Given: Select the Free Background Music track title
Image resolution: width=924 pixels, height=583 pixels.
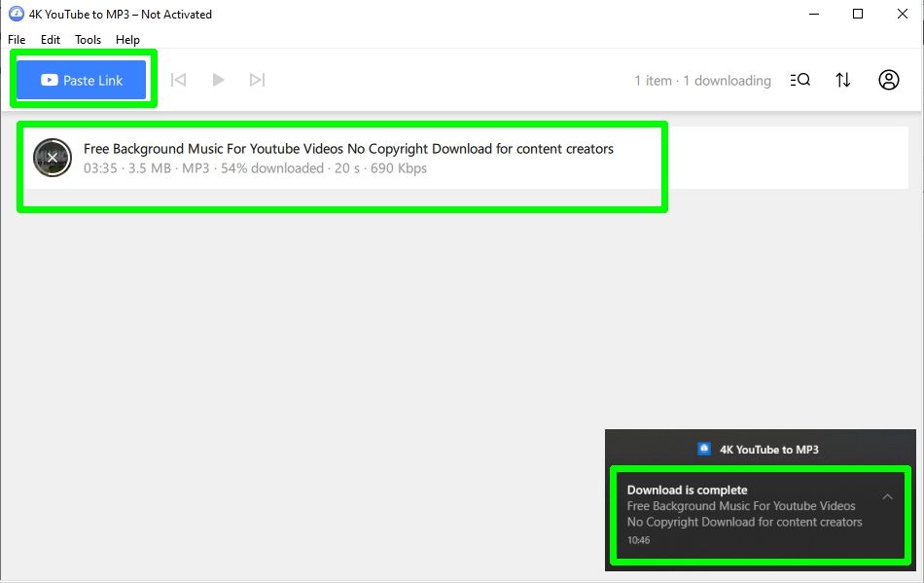Looking at the screenshot, I should pyautogui.click(x=349, y=148).
